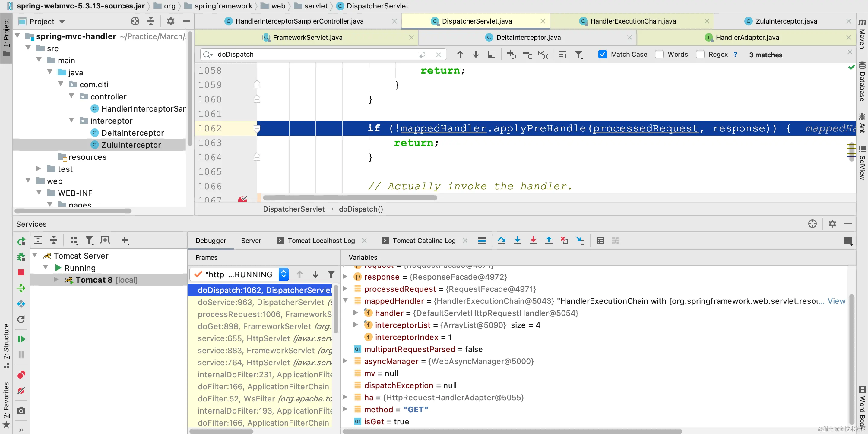Click the Show Execution Point icon

click(482, 241)
